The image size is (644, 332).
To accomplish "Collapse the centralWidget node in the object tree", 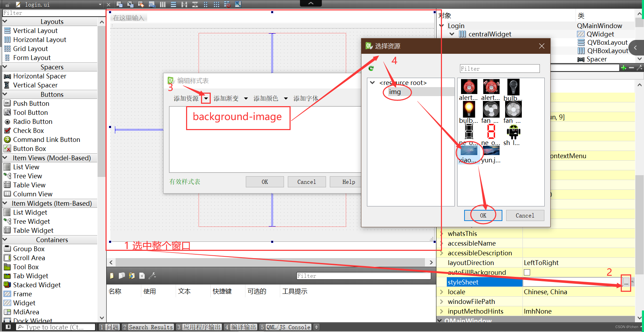I will (452, 34).
